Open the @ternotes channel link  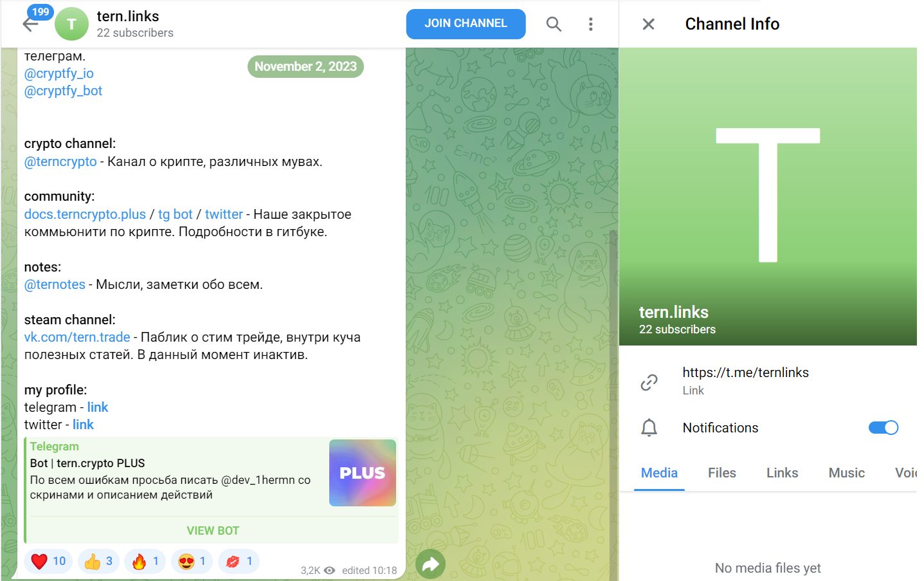coord(55,284)
